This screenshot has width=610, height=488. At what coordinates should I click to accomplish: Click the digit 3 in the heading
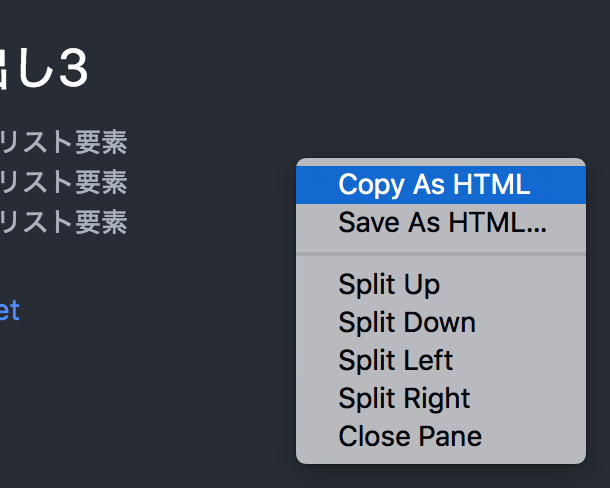(73, 71)
